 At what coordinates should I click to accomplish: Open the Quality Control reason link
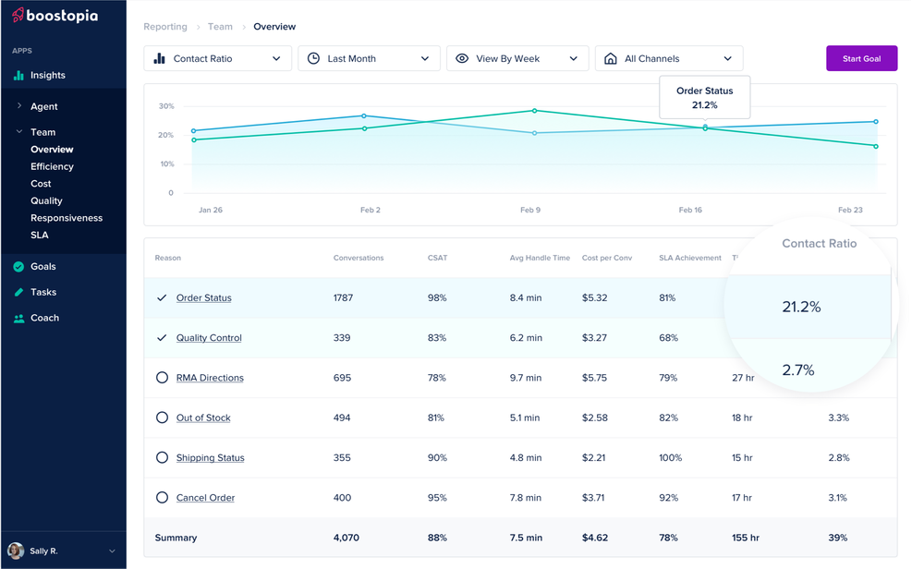click(x=209, y=338)
